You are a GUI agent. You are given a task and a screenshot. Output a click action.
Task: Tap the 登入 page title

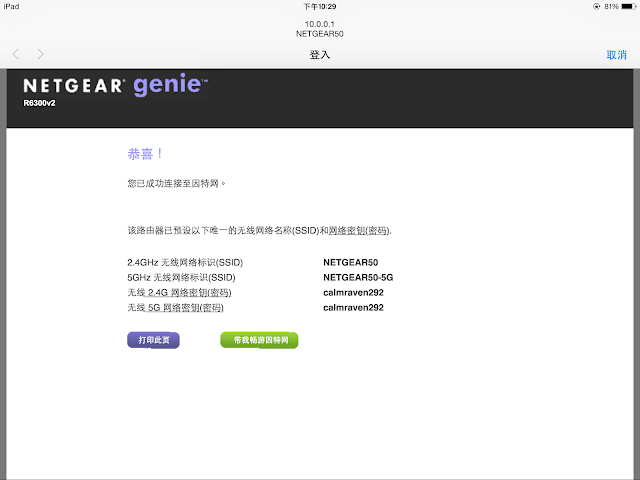pyautogui.click(x=320, y=55)
